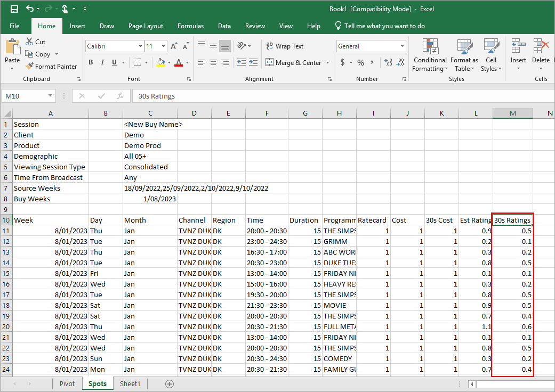Click the Merge & Center button

click(x=293, y=62)
